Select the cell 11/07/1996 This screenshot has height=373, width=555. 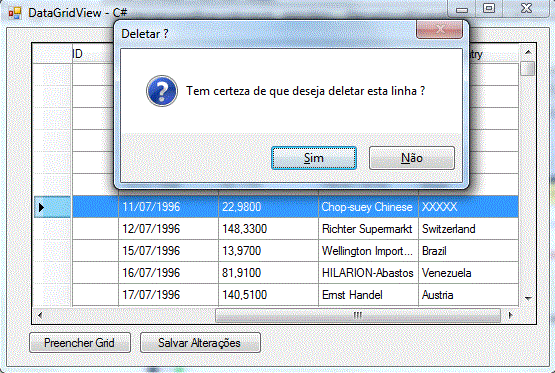(x=168, y=207)
